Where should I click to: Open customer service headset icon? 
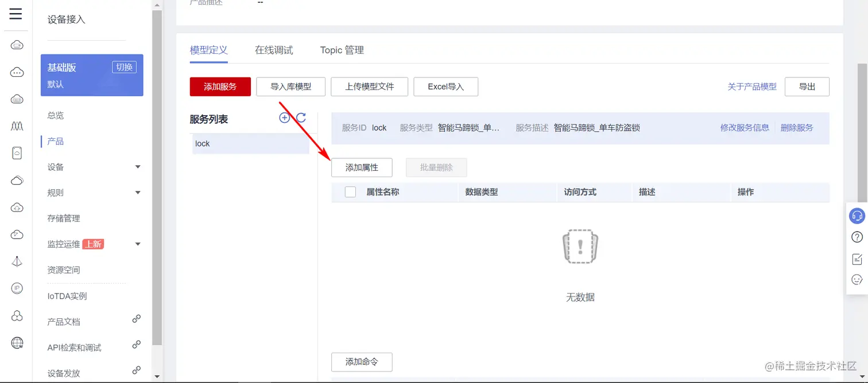pos(857,216)
